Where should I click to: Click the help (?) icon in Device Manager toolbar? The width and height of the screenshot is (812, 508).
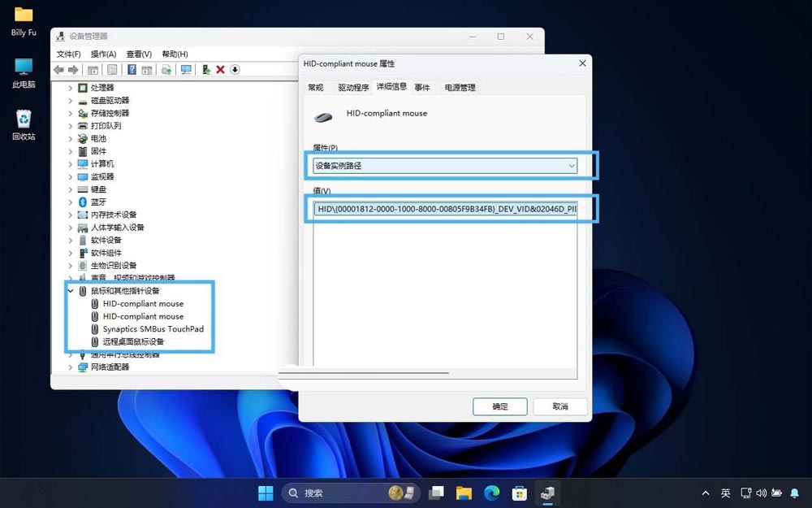[132, 69]
